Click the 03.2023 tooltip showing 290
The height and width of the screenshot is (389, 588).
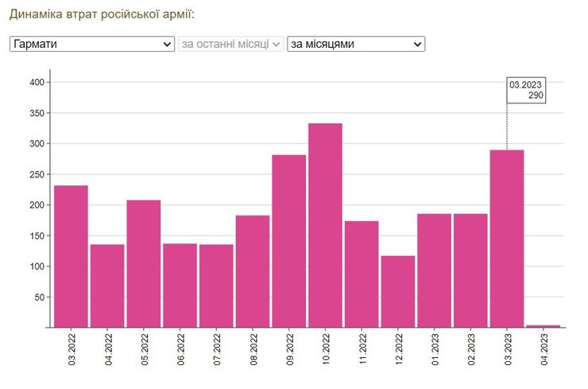[x=526, y=90]
